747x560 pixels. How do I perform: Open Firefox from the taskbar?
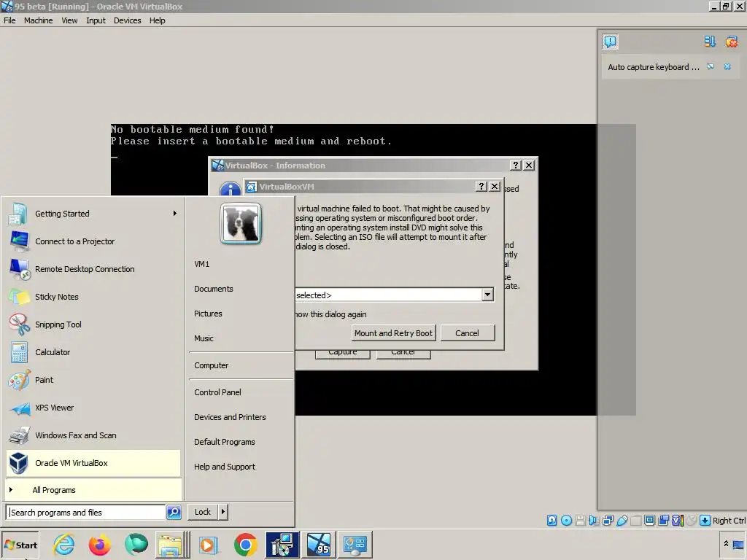pos(100,544)
